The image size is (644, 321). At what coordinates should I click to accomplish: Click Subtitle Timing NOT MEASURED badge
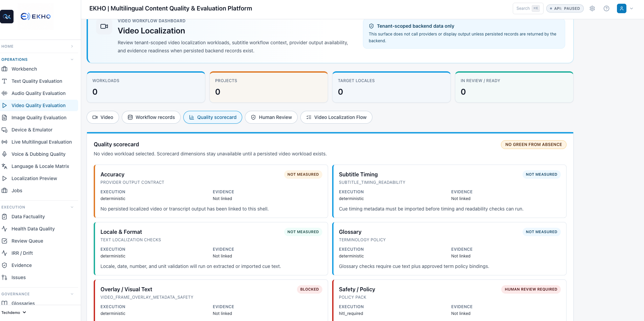click(542, 174)
